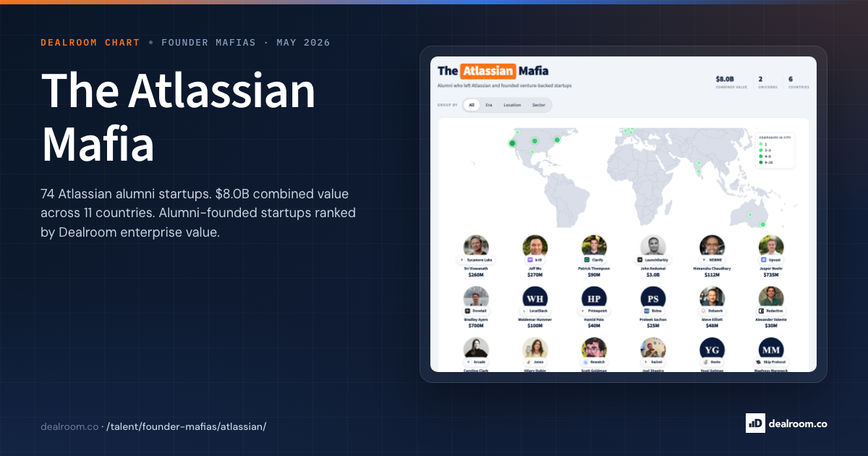Select the YG initials avatar
This screenshot has height=456, width=868.
click(x=712, y=349)
